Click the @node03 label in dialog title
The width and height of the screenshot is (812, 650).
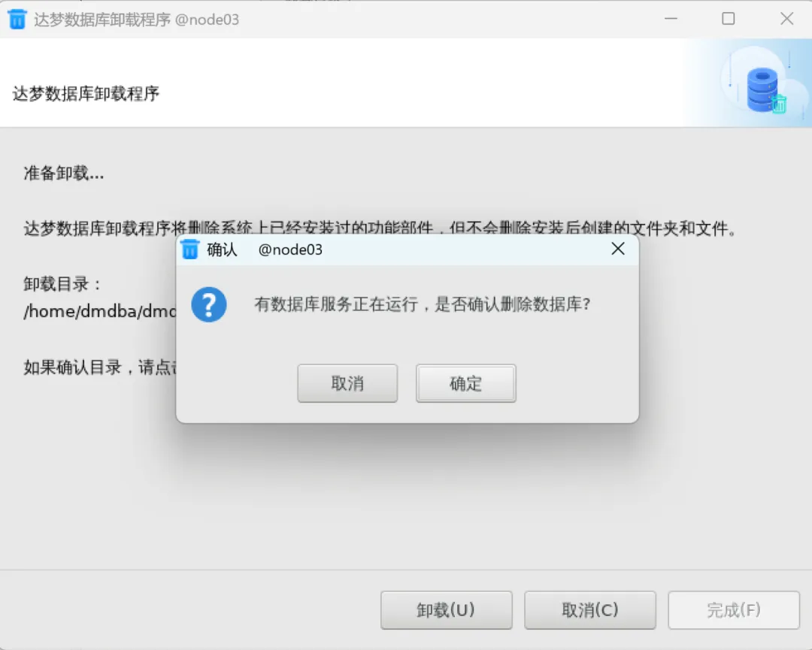pos(290,250)
